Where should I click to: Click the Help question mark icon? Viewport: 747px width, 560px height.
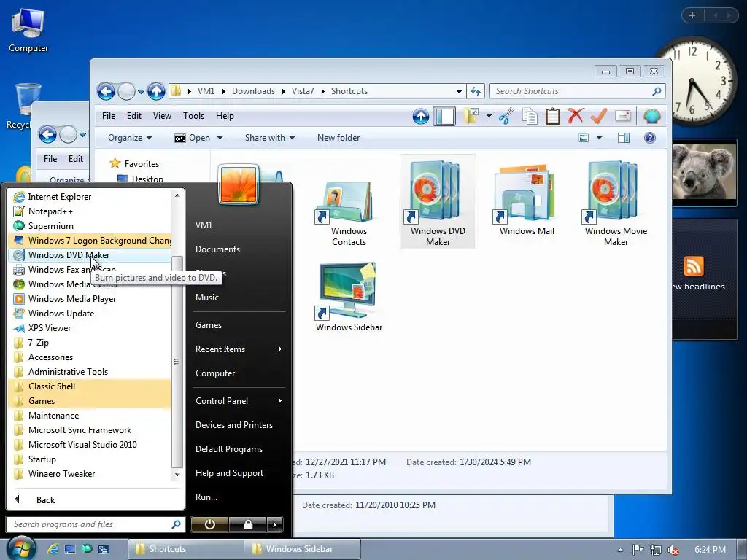tap(650, 138)
